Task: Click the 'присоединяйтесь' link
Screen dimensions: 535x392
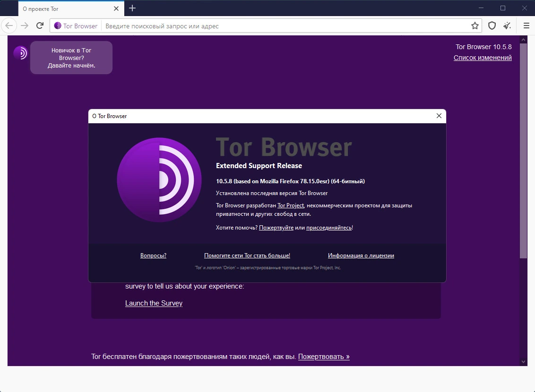Action: tap(328, 227)
